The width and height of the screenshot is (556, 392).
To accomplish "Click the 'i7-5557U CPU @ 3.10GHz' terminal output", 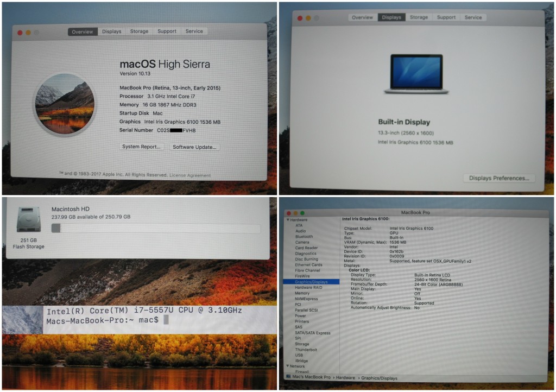I will pyautogui.click(x=188, y=311).
